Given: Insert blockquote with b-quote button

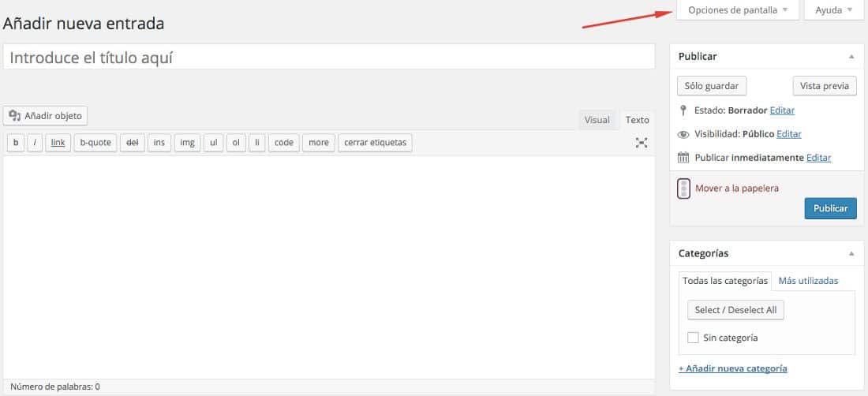Looking at the screenshot, I should point(95,143).
